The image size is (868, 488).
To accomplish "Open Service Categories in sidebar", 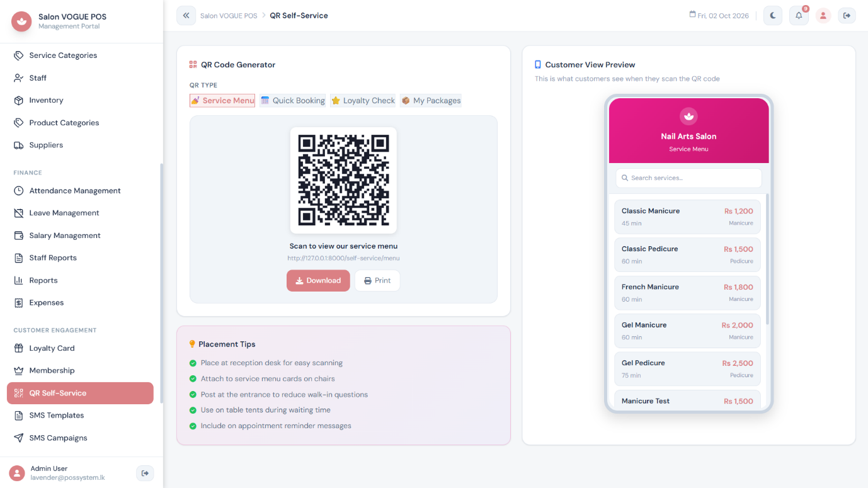I will (x=80, y=55).
